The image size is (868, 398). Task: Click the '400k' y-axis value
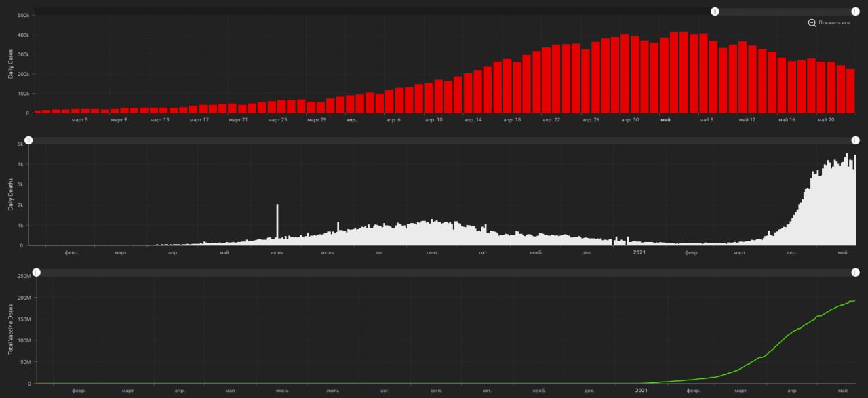[22, 35]
